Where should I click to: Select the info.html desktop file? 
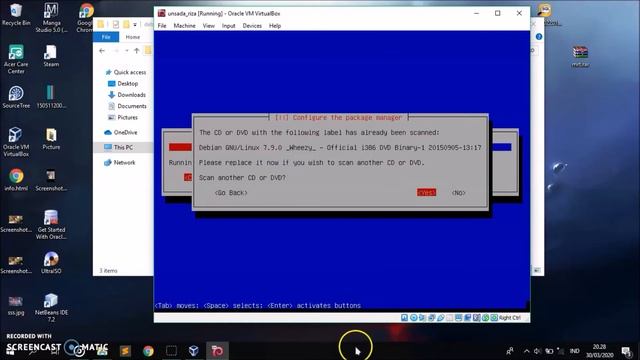[x=16, y=180]
